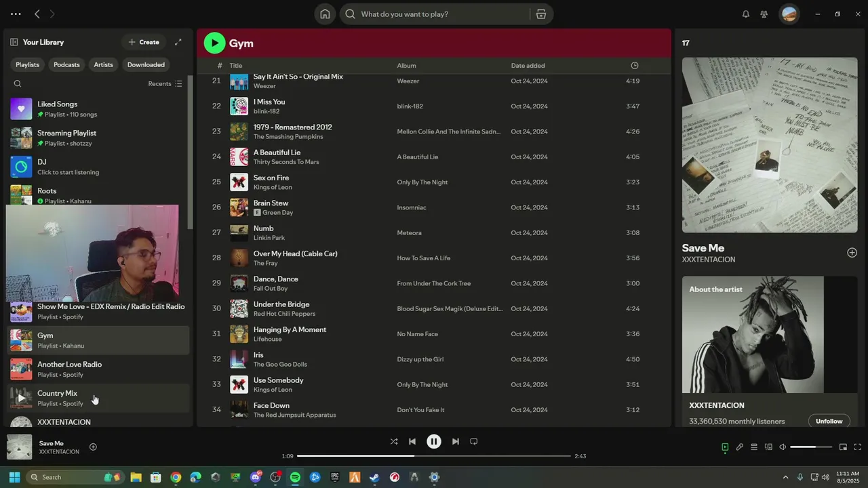Open the three-dots app menu
Screen dimensions: 868x488
(x=16, y=14)
